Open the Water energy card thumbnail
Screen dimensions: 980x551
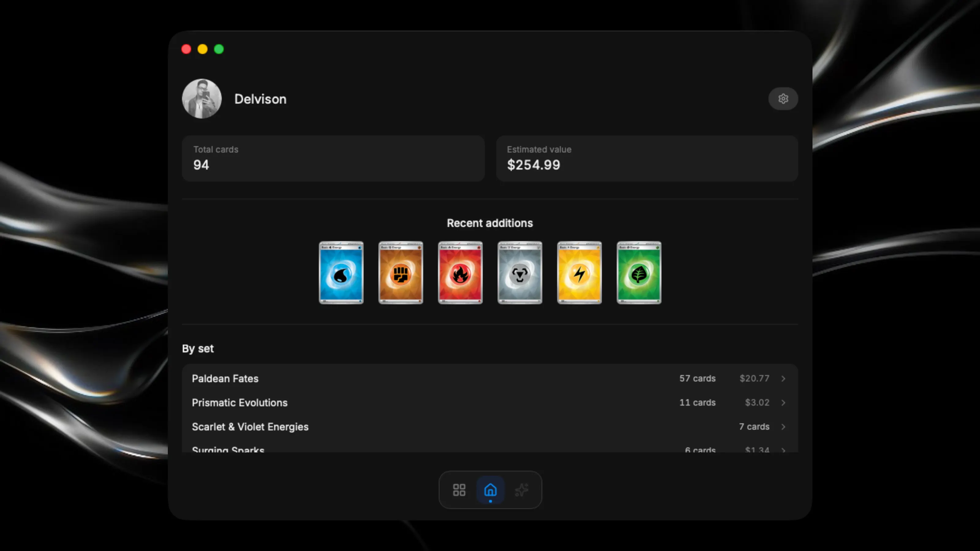click(341, 273)
